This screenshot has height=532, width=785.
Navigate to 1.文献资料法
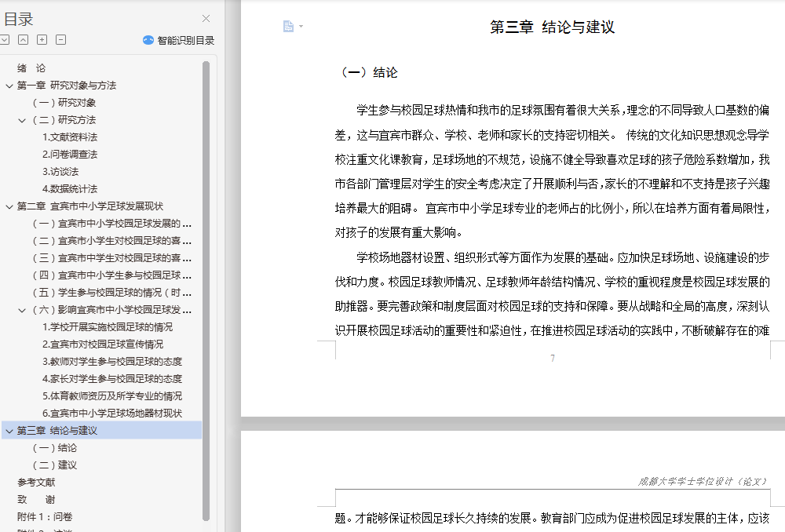click(70, 137)
